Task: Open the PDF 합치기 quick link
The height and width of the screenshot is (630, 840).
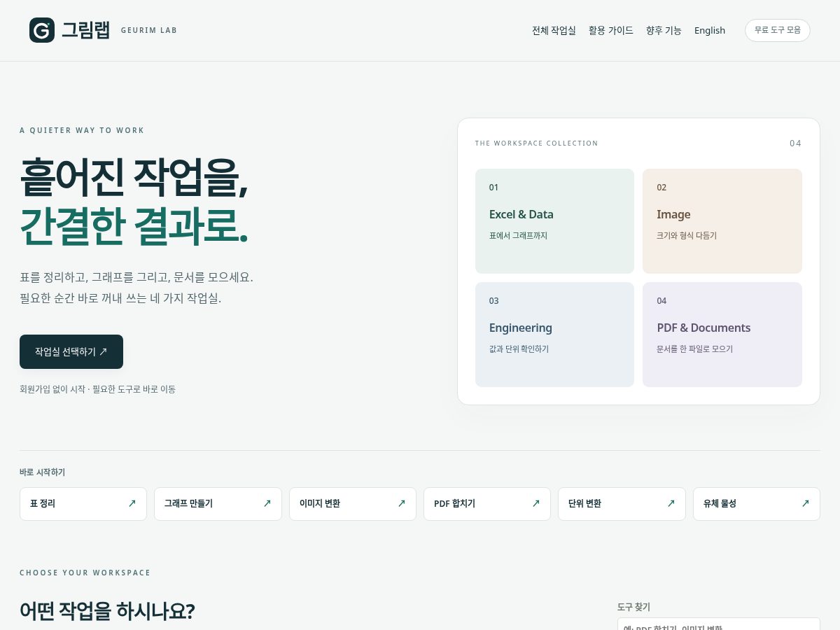Action: point(487,504)
